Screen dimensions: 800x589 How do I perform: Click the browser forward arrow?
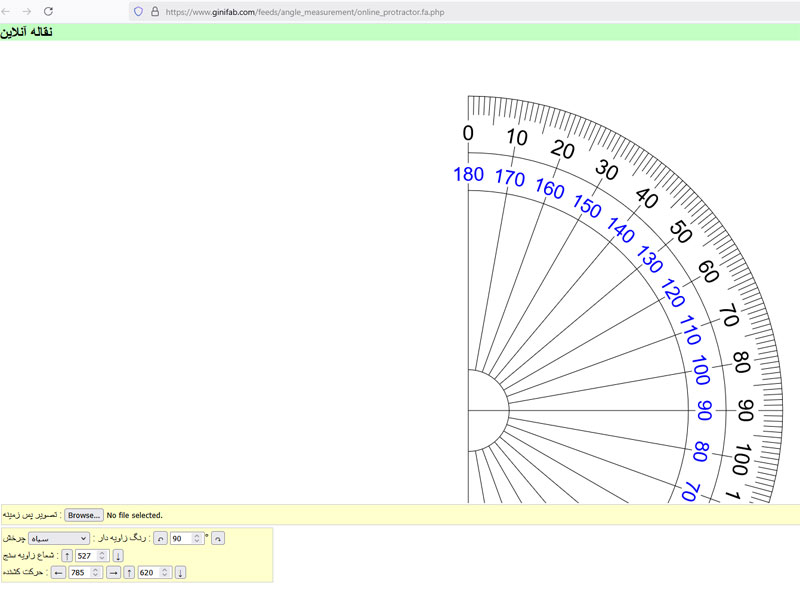click(x=27, y=11)
